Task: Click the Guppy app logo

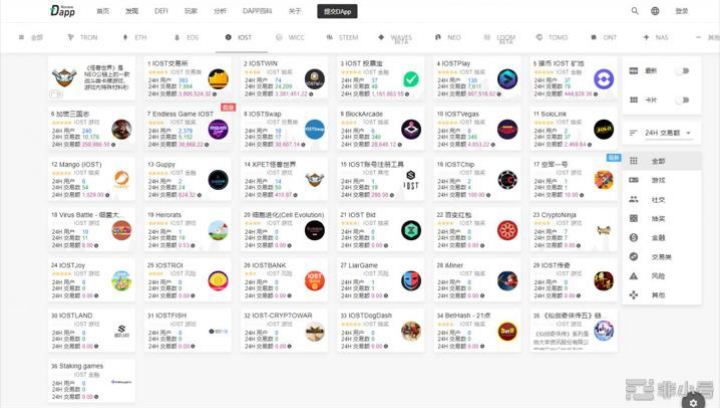Action: 218,180
